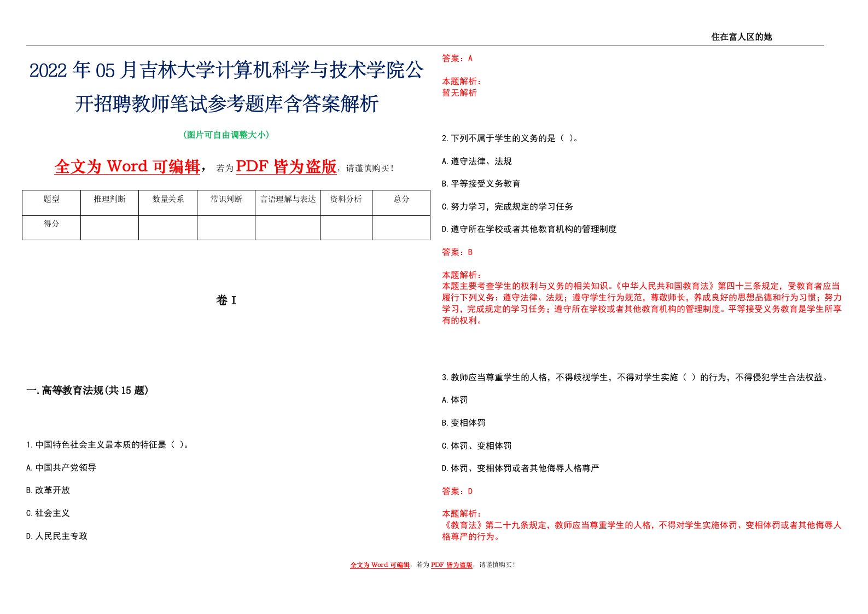Click explanation line starting 本题主要考查学生的权利与义务
The height and width of the screenshot is (614, 868).
click(641, 286)
